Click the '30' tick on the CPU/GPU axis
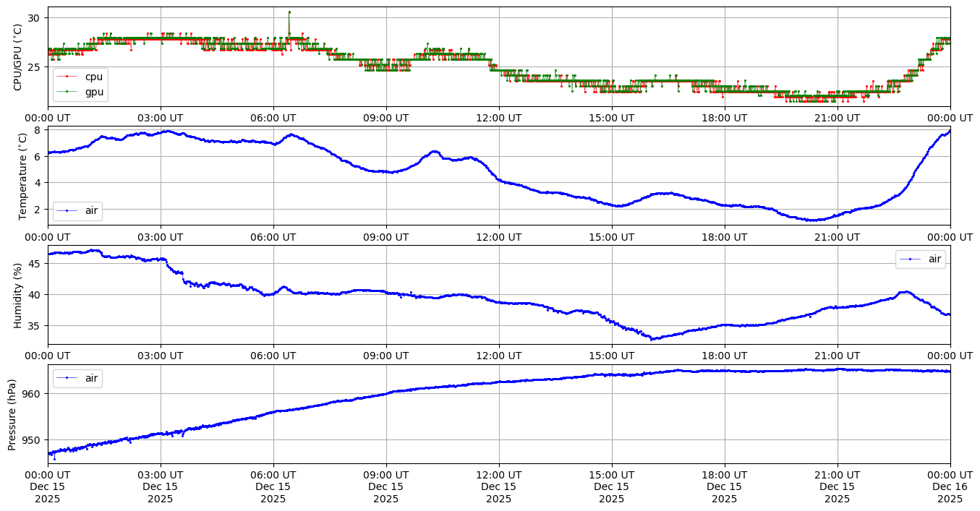The width and height of the screenshot is (980, 511). point(34,17)
